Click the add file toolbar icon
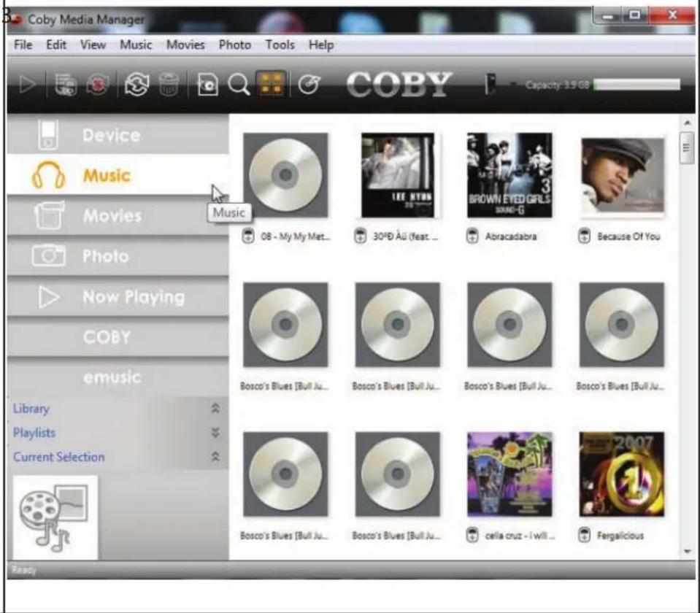The image size is (700, 613). point(207,85)
